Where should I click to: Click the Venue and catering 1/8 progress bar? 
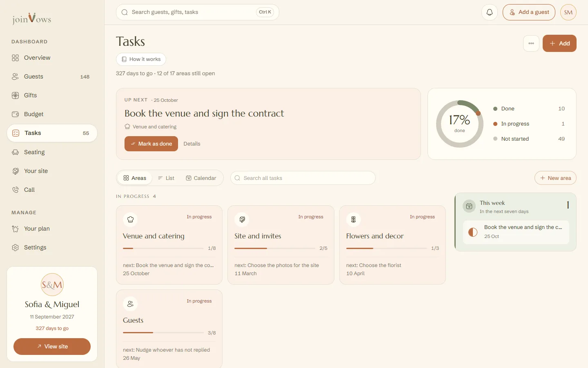tap(163, 248)
